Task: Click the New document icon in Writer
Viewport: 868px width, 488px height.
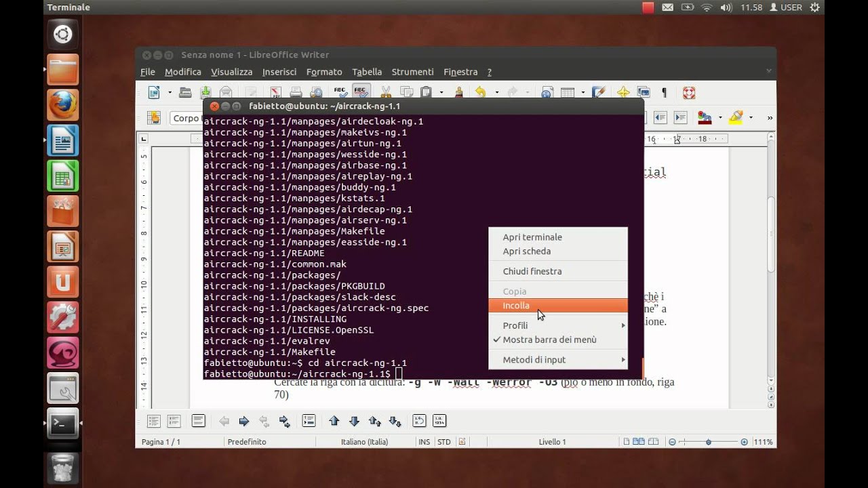Action: tap(154, 92)
